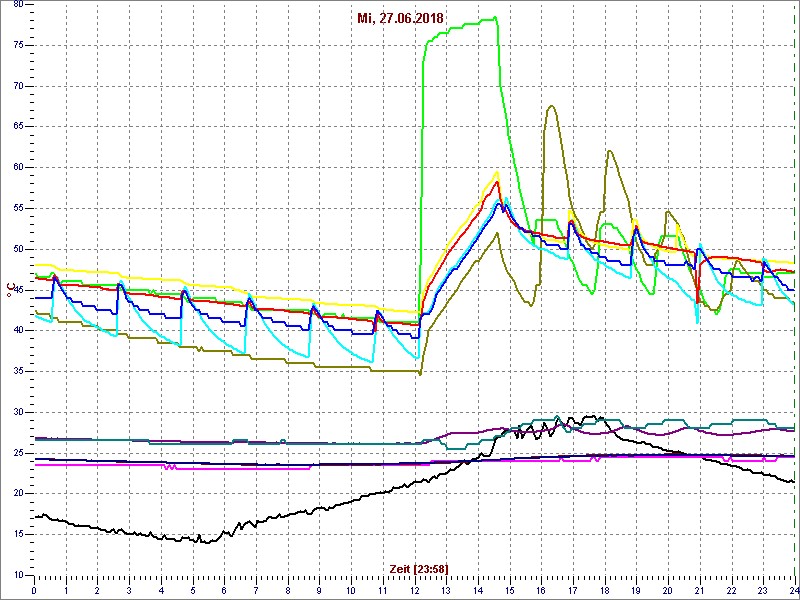
Task: Click the hour 2 label on the x-axis
Action: coord(97,589)
